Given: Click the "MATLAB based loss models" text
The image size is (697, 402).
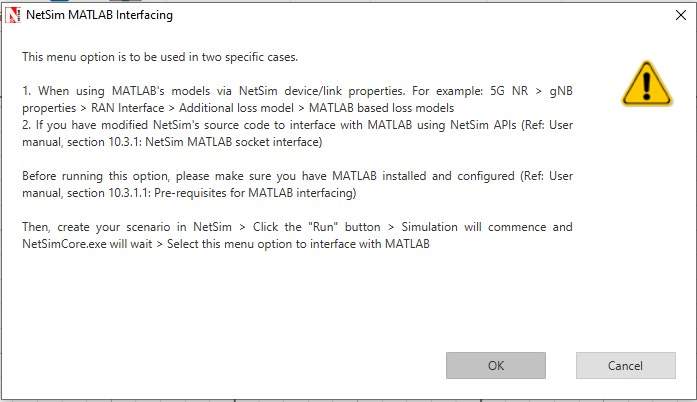Looking at the screenshot, I should click(381, 108).
